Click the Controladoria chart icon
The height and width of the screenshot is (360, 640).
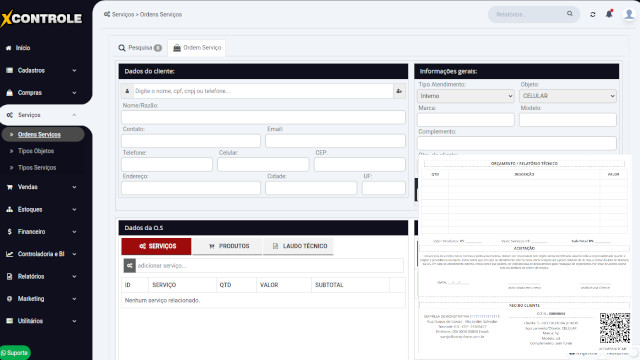pyautogui.click(x=9, y=254)
